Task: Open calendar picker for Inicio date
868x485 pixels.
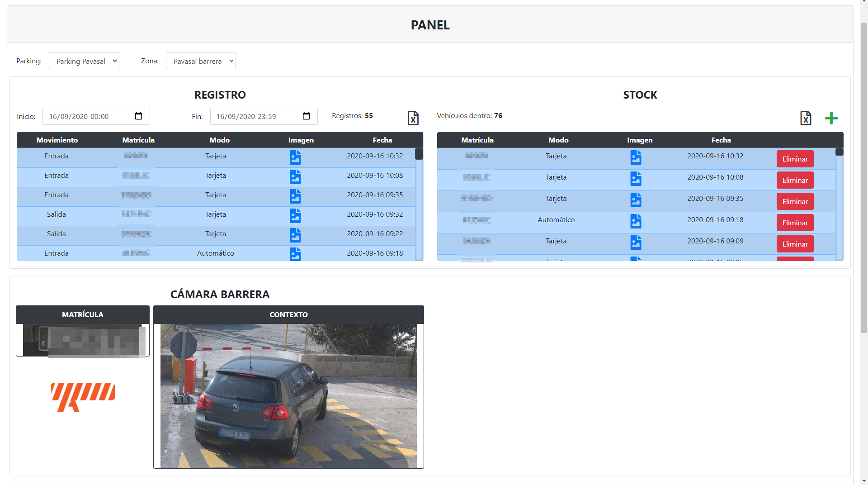Action: (138, 116)
